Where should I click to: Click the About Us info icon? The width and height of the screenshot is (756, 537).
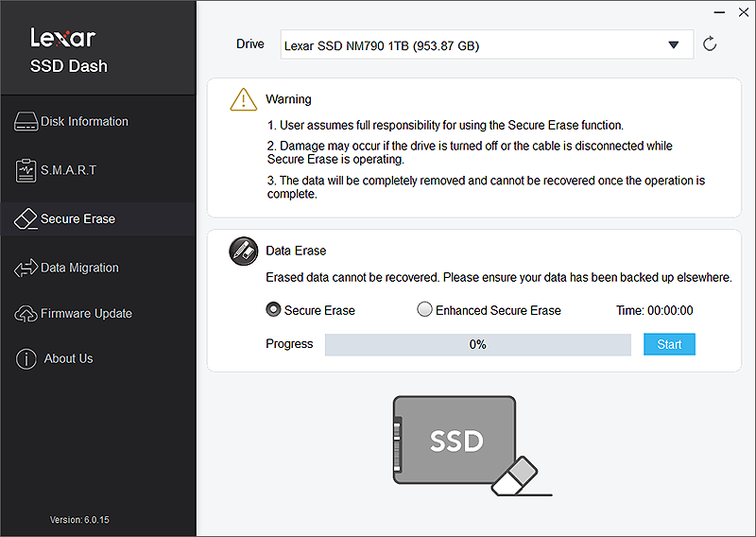pos(26,359)
